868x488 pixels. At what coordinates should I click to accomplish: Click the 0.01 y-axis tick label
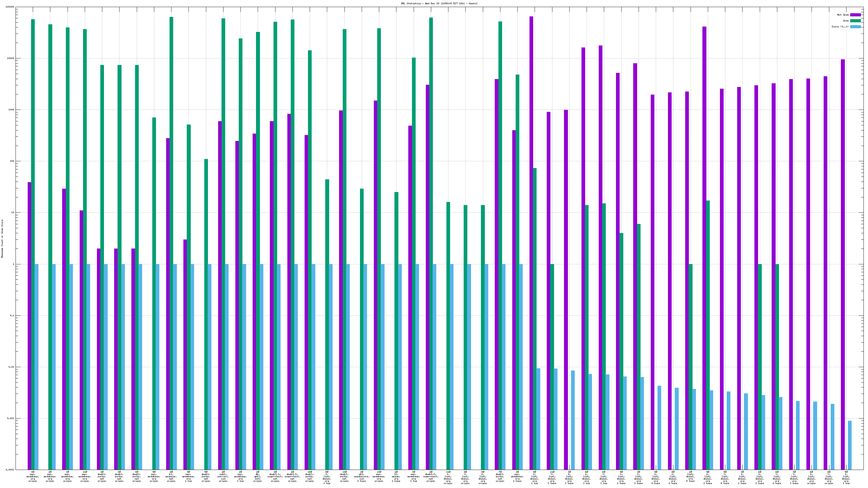(12, 367)
